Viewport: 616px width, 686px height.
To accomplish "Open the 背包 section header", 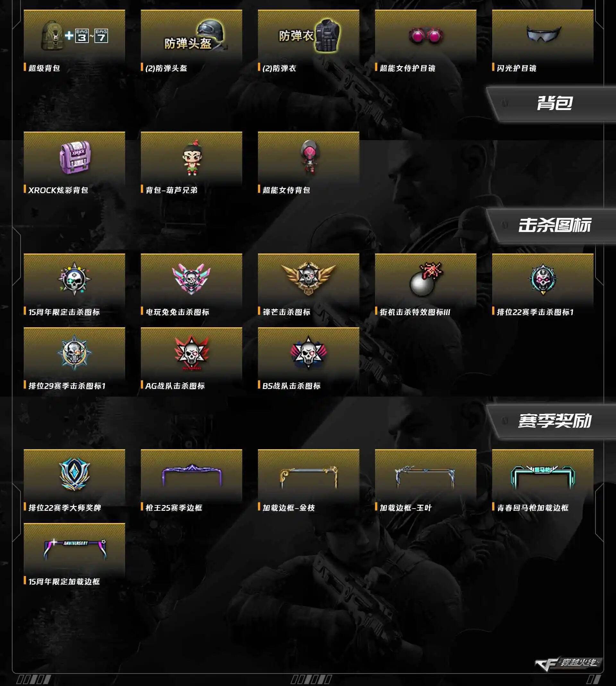I will point(551,103).
